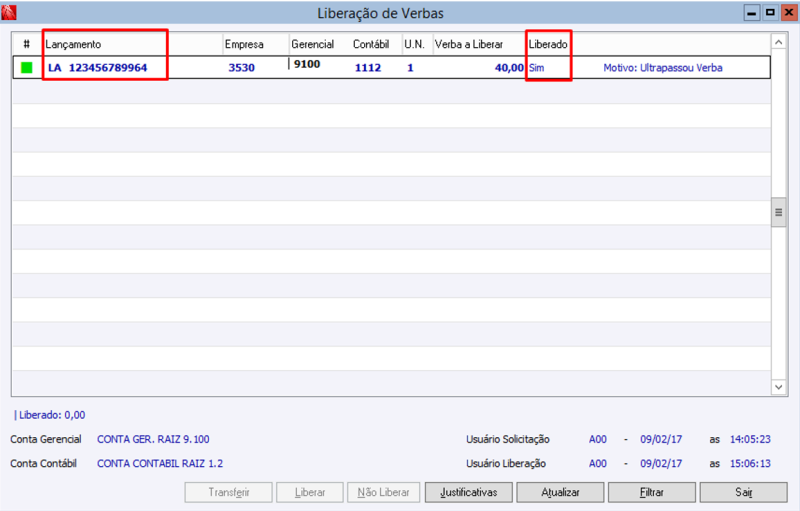
Task: Click Motivo: Ultrapassou Verba text
Action: point(663,67)
